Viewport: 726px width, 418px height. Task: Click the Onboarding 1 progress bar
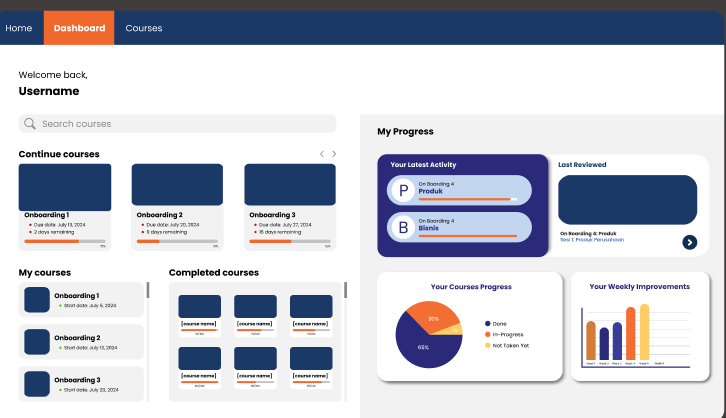64,241
